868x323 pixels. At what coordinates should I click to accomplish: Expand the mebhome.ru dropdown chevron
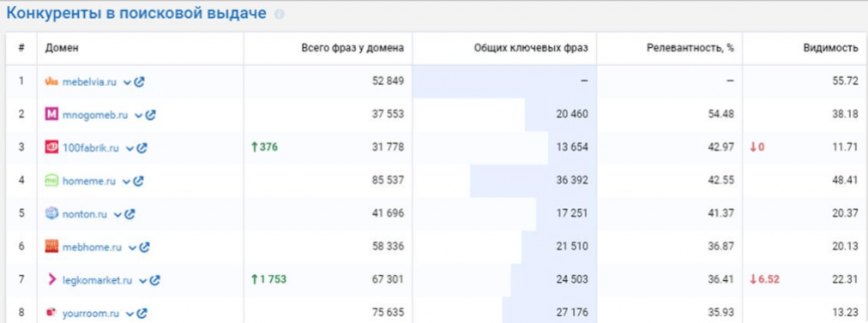(132, 248)
